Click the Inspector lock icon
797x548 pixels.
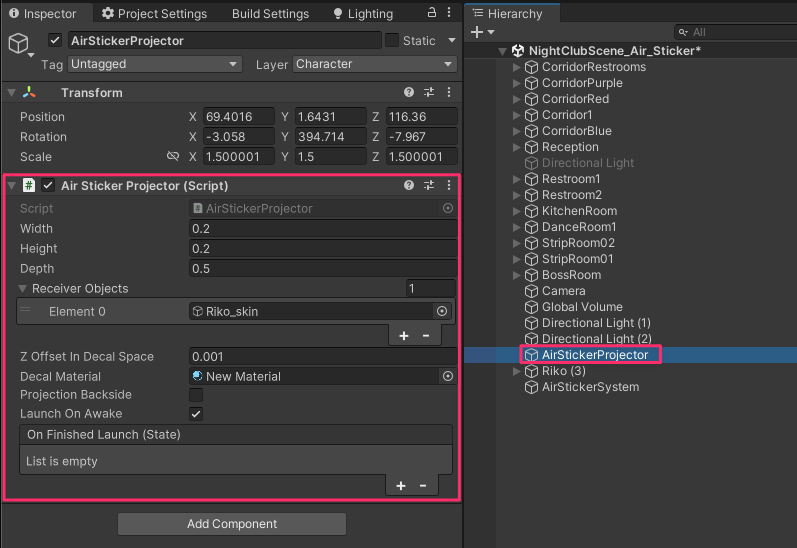click(x=432, y=12)
